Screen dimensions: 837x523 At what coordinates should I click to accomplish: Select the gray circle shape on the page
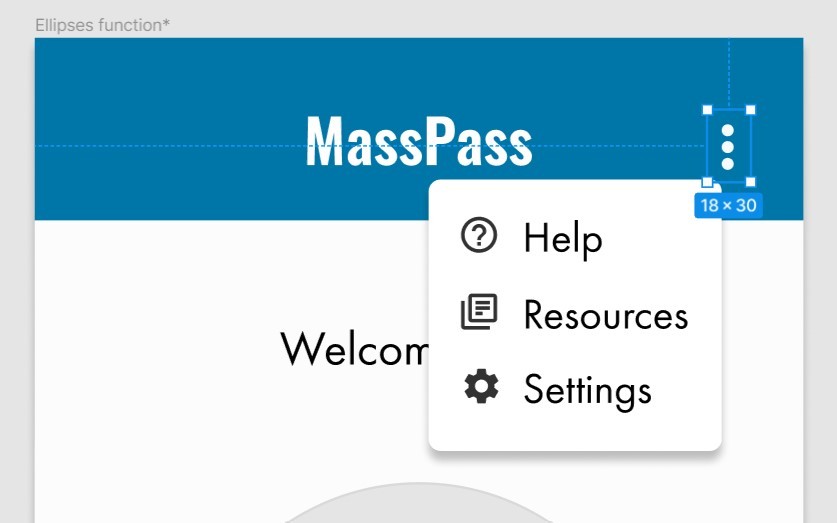click(419, 503)
